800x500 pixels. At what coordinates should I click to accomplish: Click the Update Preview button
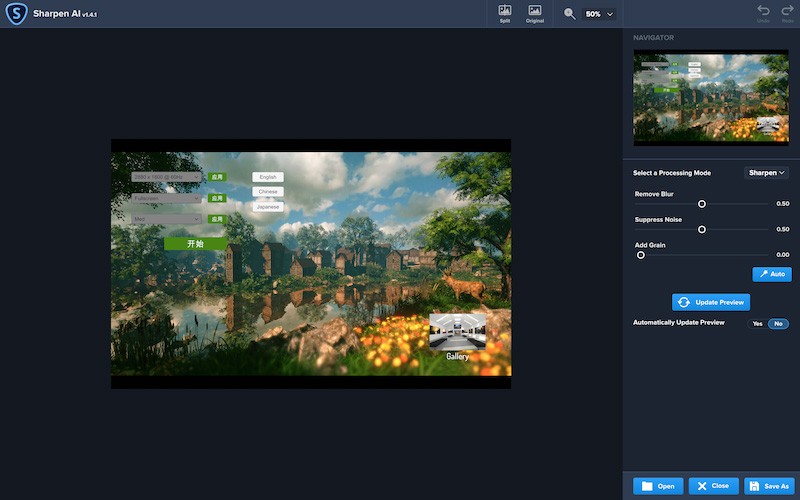pos(711,302)
